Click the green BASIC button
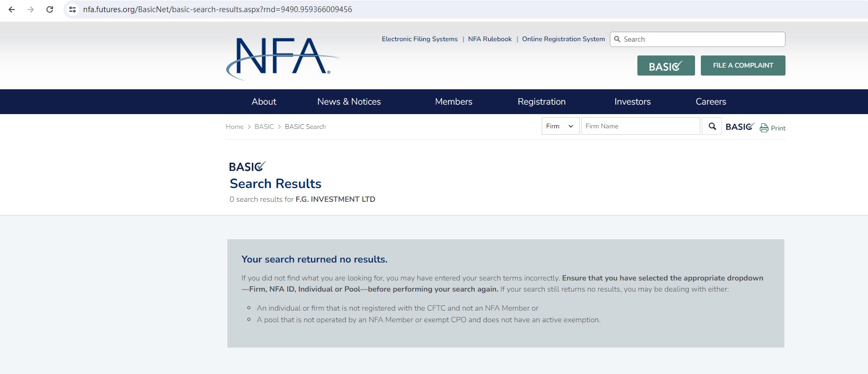Viewport: 868px width, 374px height. (x=665, y=66)
